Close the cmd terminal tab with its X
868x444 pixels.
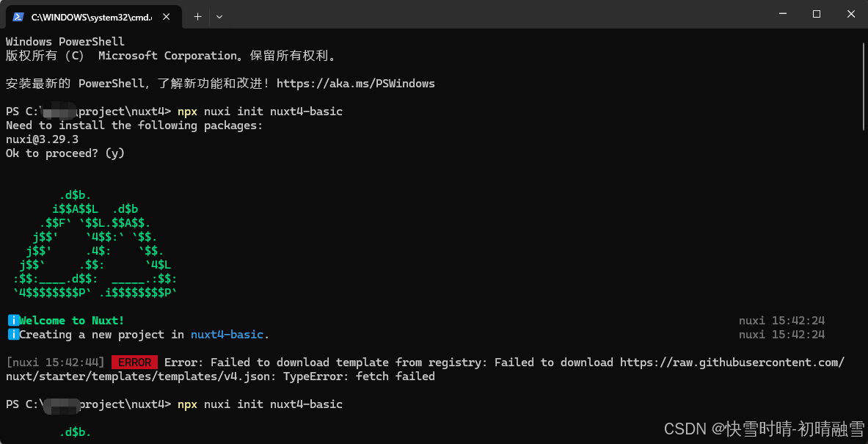(x=167, y=15)
